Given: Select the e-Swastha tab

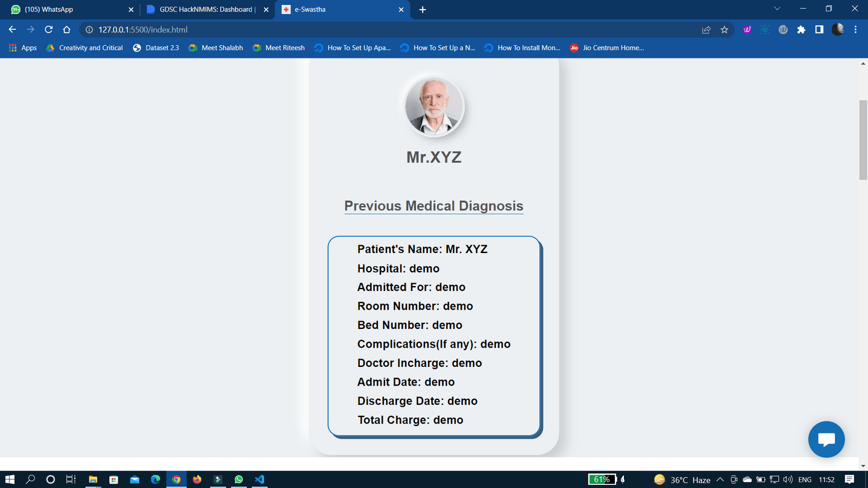Looking at the screenshot, I should [342, 10].
